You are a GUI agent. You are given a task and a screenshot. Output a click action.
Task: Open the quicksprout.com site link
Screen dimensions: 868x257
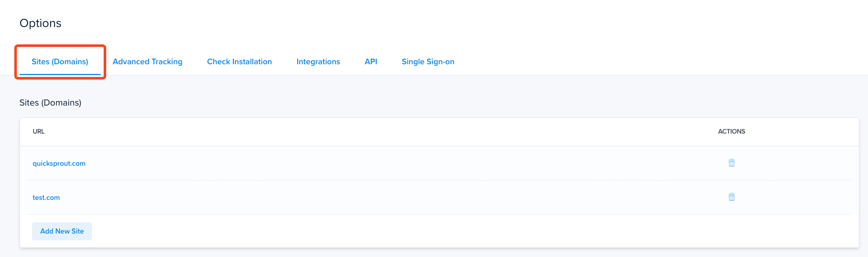click(59, 164)
